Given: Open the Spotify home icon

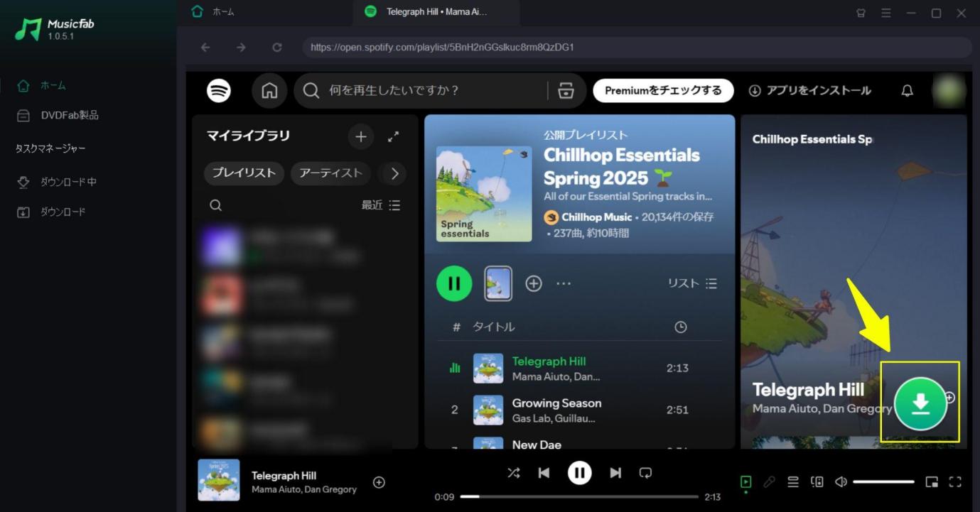Looking at the screenshot, I should 269,90.
